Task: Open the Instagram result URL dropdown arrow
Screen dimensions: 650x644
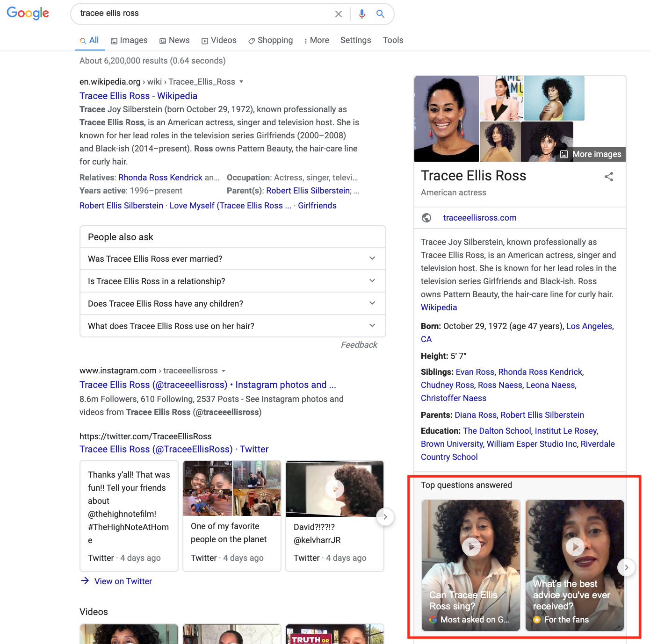Action: 224,371
